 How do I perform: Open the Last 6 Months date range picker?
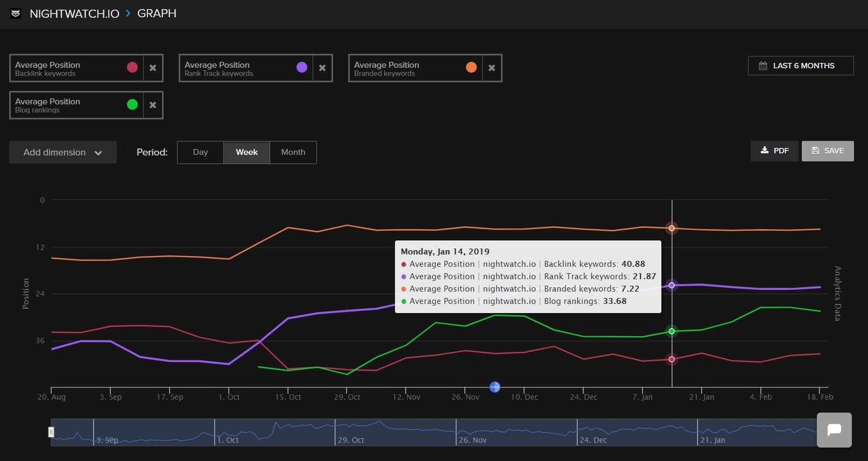click(800, 66)
